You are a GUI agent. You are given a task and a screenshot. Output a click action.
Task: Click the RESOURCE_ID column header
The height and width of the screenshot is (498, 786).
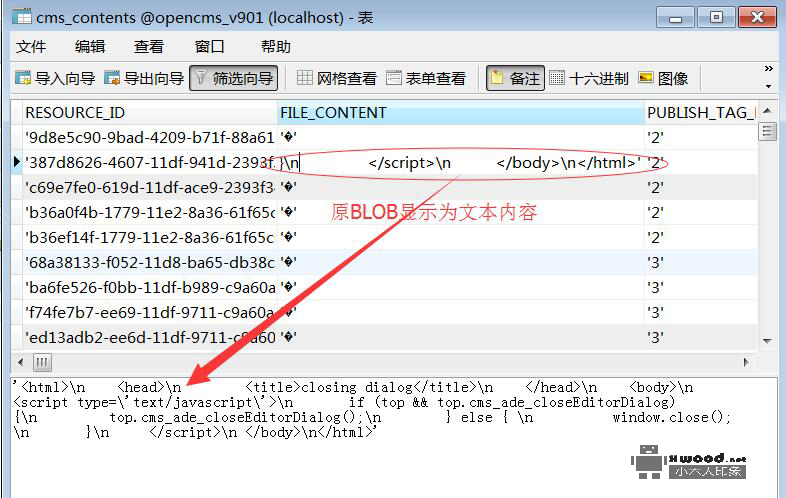[x=149, y=113]
